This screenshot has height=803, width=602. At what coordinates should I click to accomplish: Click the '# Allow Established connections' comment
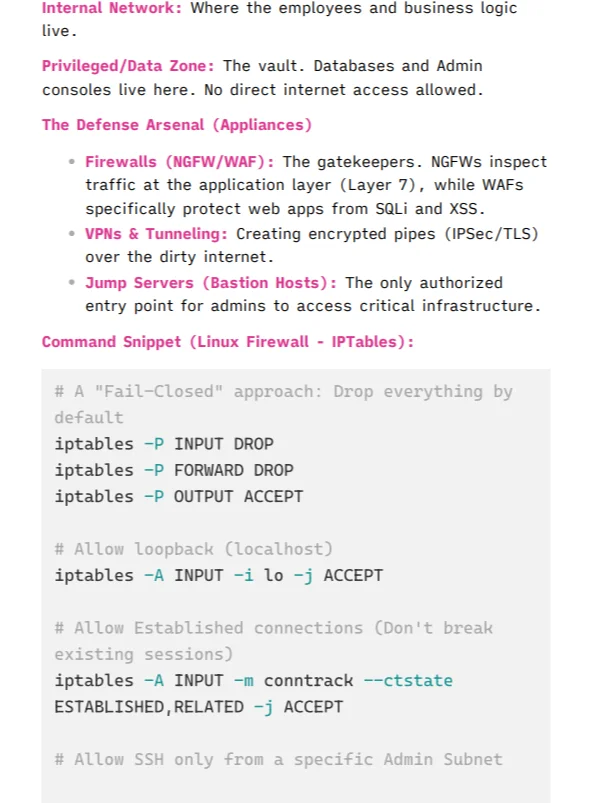point(273,641)
